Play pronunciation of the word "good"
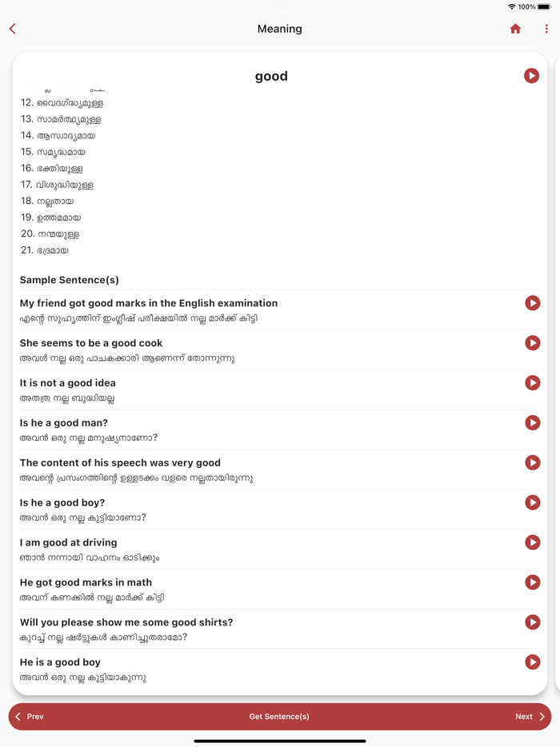The height and width of the screenshot is (747, 560). click(532, 76)
